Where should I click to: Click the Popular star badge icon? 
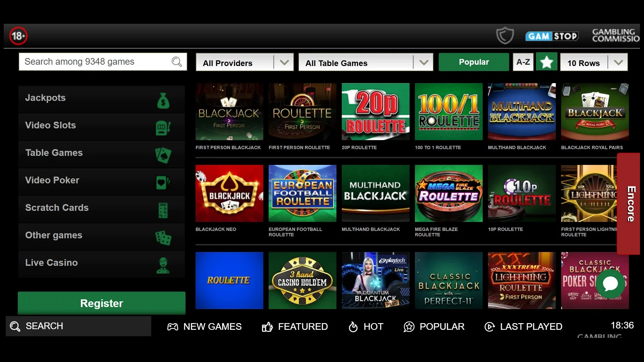click(409, 327)
